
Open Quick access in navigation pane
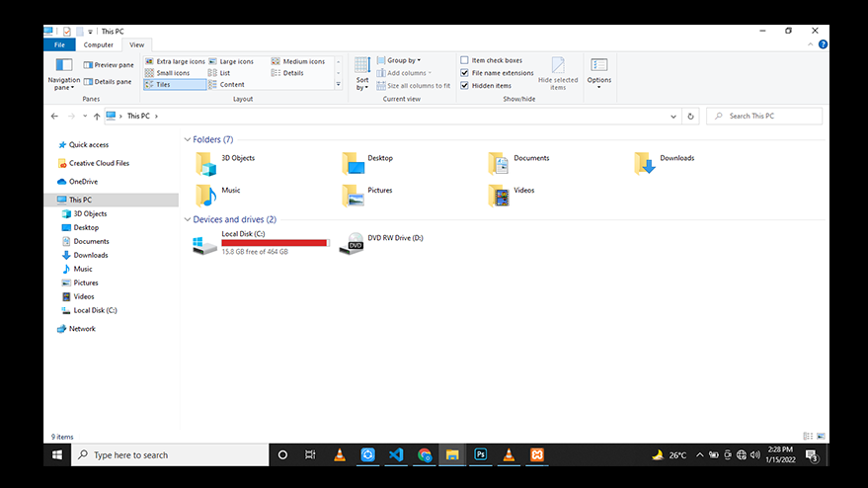pos(84,145)
